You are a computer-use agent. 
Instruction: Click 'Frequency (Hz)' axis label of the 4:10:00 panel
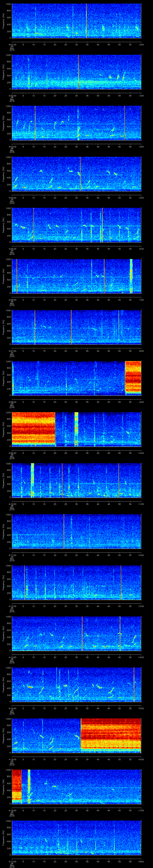click(3, 480)
